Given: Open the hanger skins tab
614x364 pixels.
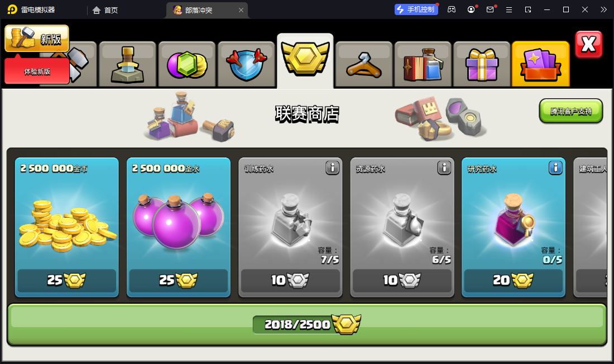Looking at the screenshot, I should (364, 64).
